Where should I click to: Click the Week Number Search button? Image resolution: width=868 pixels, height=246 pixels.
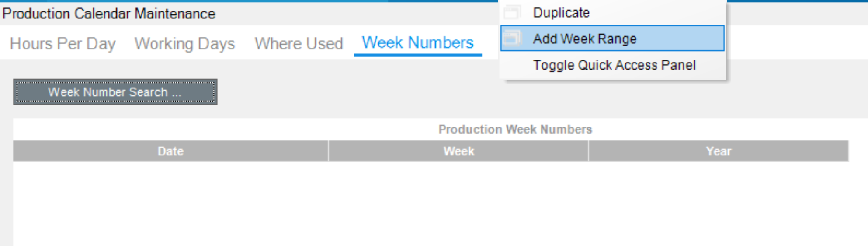coord(115,92)
